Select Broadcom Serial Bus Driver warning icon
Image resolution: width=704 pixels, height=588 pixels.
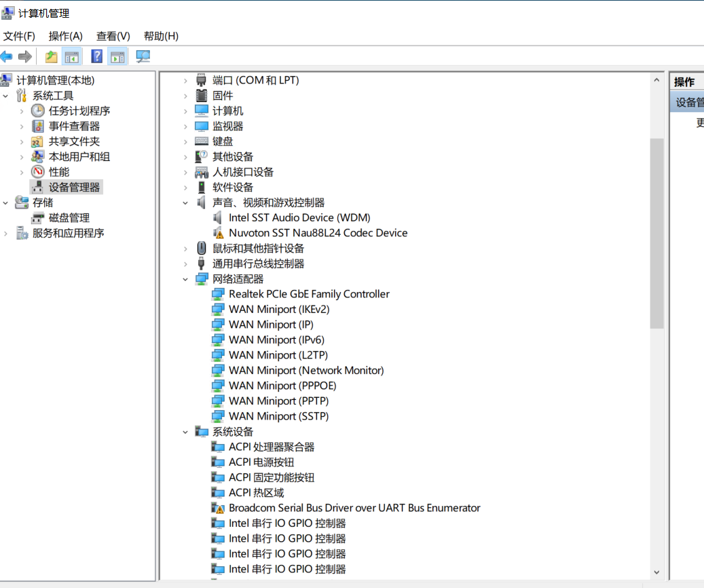(x=218, y=508)
